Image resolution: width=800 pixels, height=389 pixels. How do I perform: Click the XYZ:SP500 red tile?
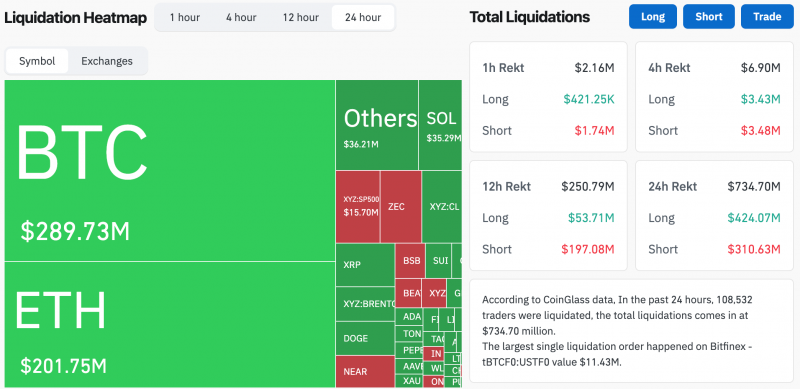point(358,207)
